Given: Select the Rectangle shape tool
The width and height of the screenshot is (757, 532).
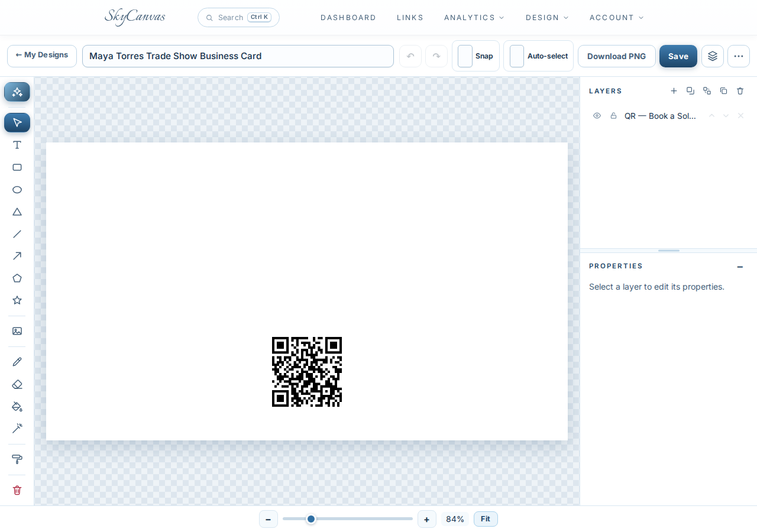Looking at the screenshot, I should 17,167.
